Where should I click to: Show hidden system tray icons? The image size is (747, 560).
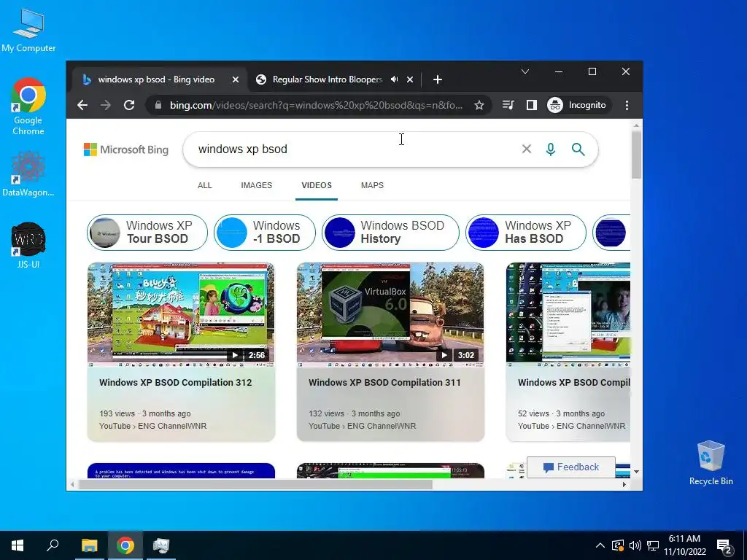click(600, 545)
